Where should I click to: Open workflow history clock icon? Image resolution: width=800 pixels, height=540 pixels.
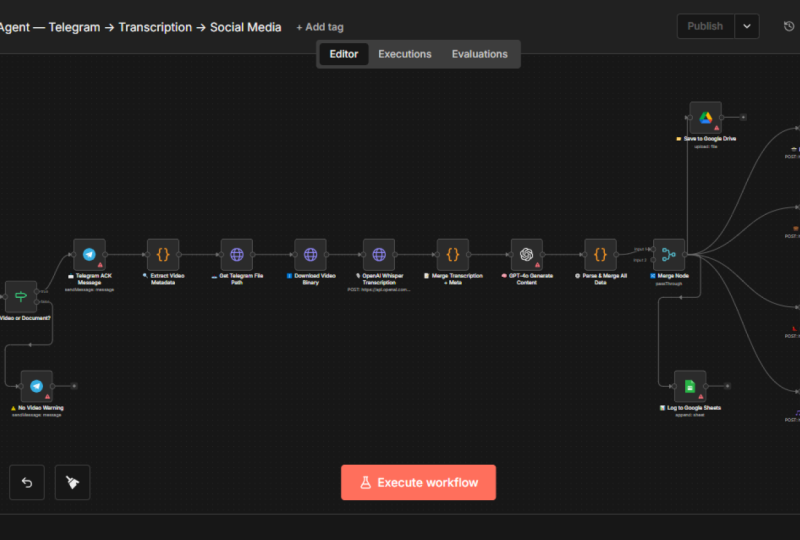coord(789,26)
